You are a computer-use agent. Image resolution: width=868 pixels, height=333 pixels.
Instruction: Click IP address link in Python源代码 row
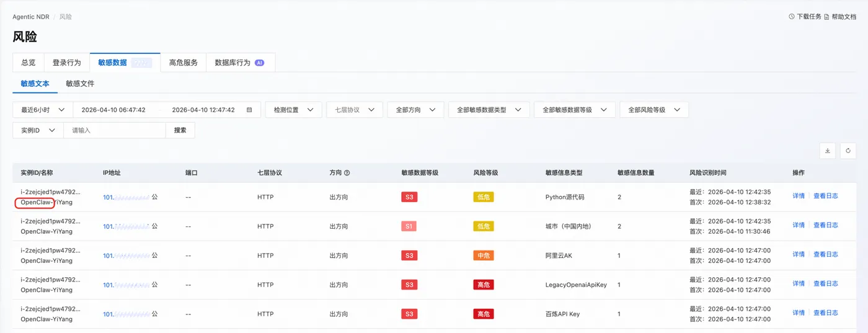pyautogui.click(x=126, y=197)
